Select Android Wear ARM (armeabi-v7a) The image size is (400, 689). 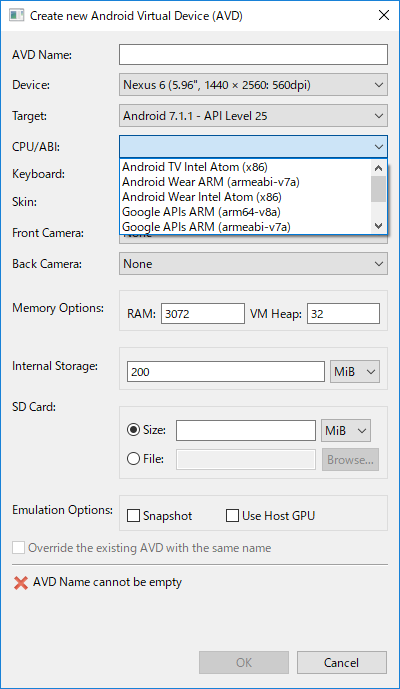tap(245, 182)
